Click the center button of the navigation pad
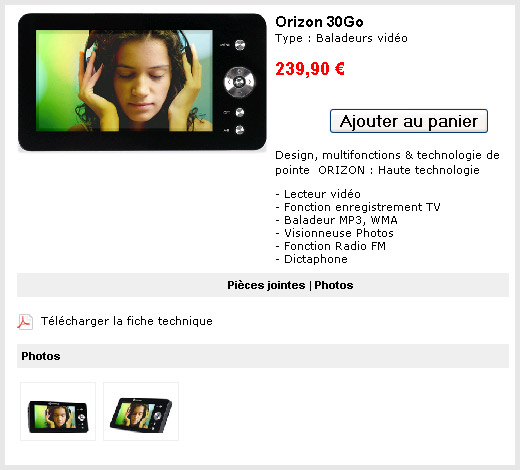This screenshot has width=520, height=470. point(239,82)
